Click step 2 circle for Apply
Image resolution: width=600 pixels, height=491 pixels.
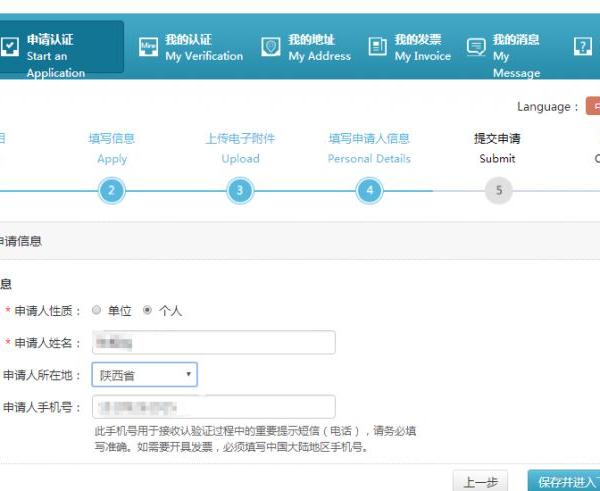coord(112,190)
